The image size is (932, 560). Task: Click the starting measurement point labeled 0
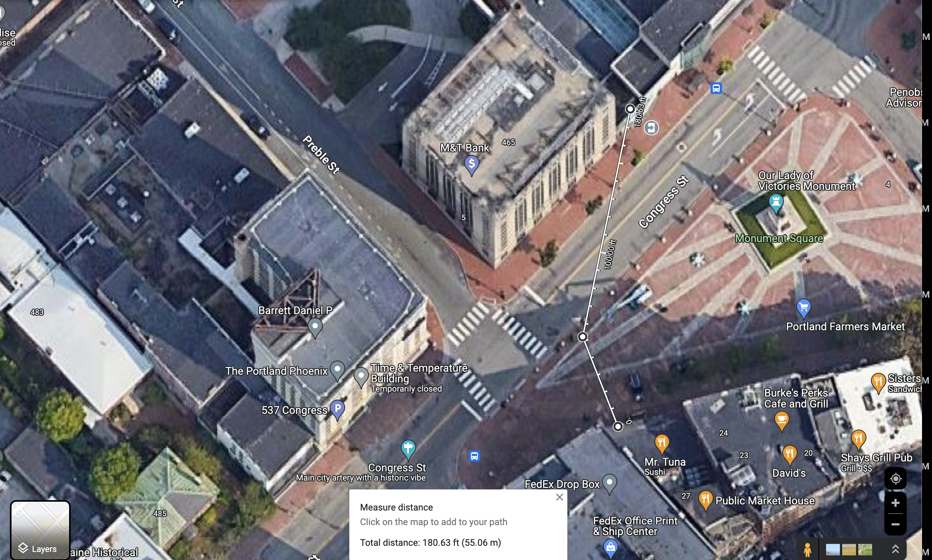click(618, 427)
